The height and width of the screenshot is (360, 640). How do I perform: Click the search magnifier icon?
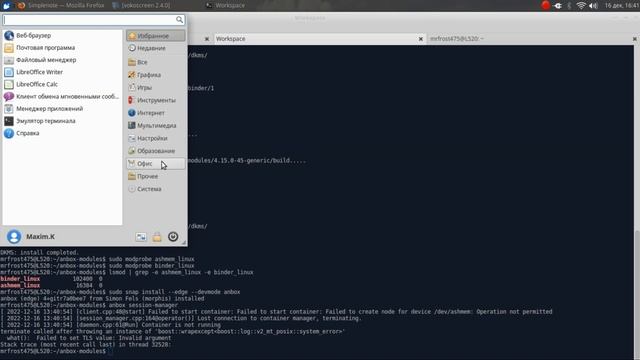180,20
